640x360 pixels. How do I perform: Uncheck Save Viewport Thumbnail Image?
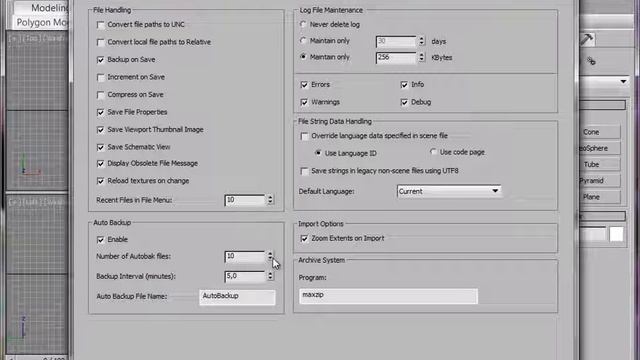pos(100,130)
